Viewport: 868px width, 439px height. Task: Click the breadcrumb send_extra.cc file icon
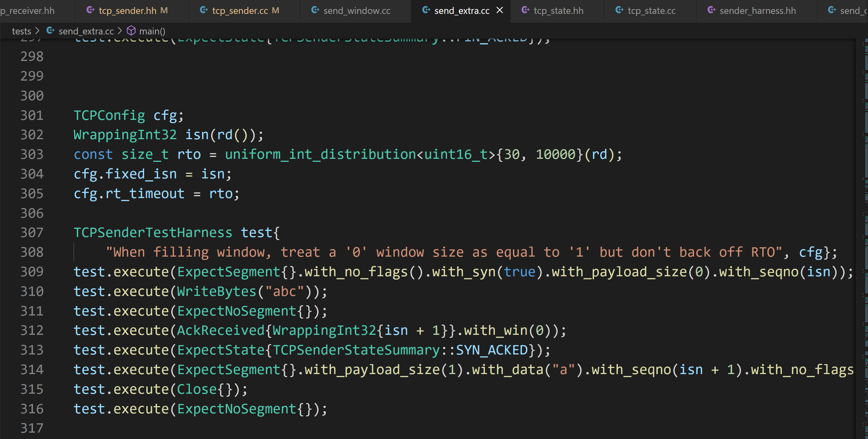[x=50, y=31]
